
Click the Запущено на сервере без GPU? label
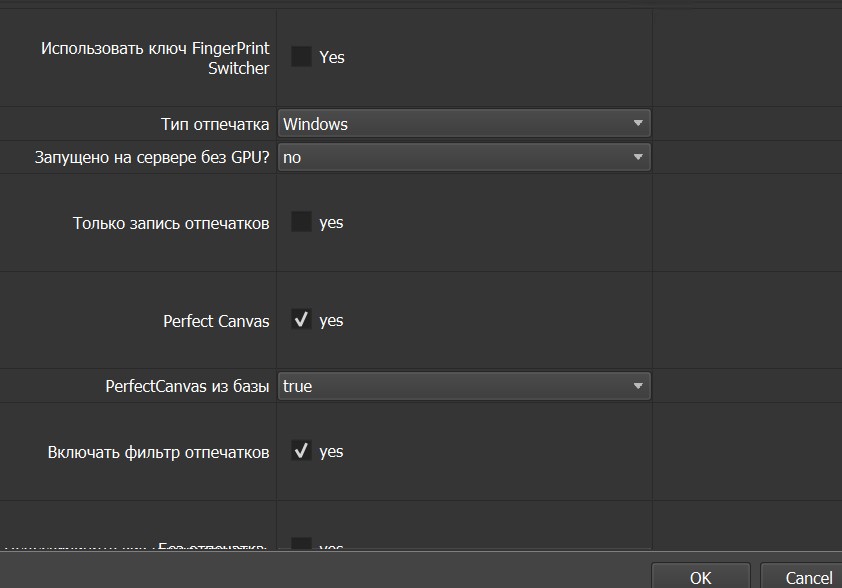[x=152, y=157]
